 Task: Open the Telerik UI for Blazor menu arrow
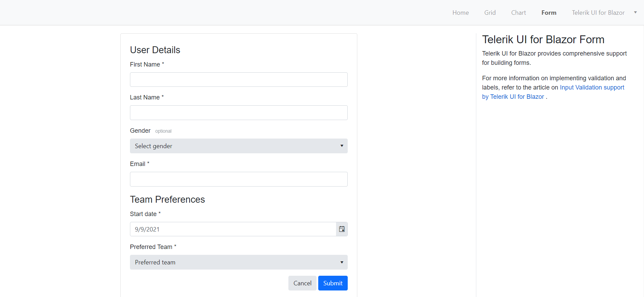tap(635, 12)
